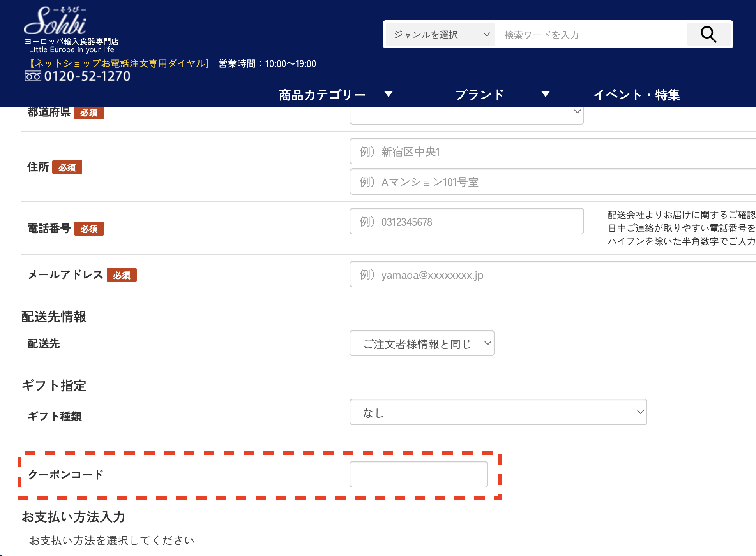This screenshot has height=556, width=756.
Task: Click the 営業時間：10:00〜19:00 text
Action: [x=267, y=63]
